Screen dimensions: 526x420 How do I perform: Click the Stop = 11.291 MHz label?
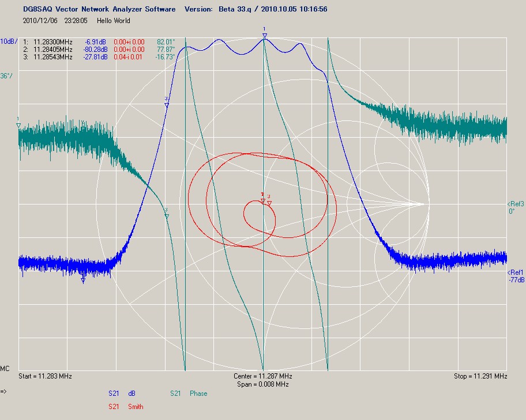(480, 376)
